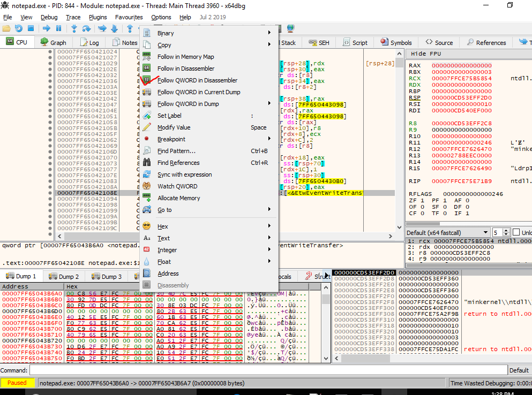Switch to the Dump 2 tab
The height and width of the screenshot is (395, 532).
click(x=63, y=277)
